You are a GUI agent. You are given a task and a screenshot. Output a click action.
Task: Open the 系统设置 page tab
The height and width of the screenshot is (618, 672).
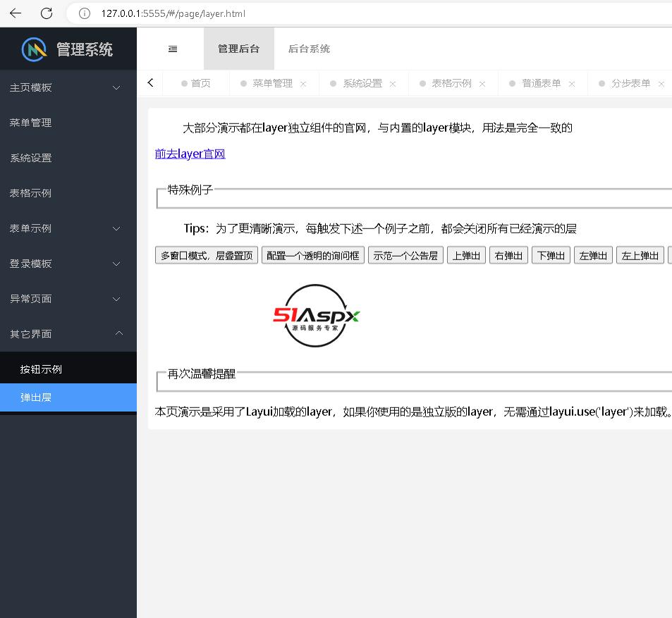(x=362, y=84)
